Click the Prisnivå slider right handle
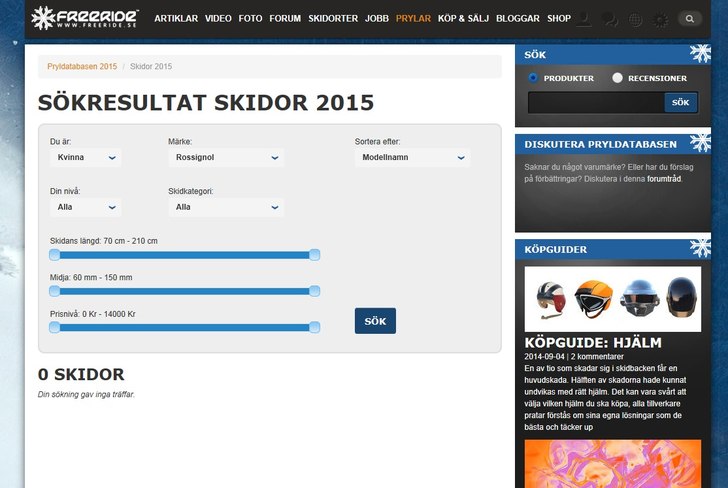Viewport: 728px width, 488px height. point(314,327)
